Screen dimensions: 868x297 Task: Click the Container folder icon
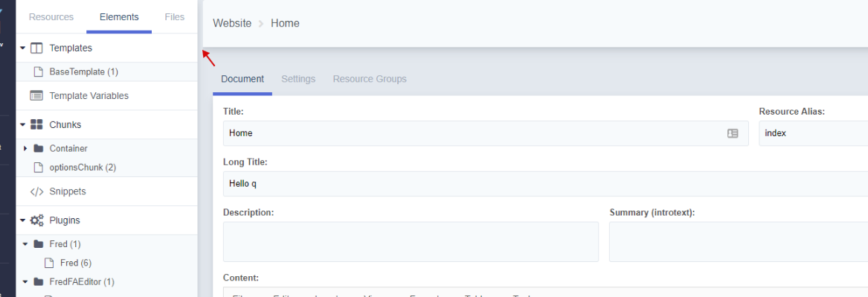(x=38, y=149)
